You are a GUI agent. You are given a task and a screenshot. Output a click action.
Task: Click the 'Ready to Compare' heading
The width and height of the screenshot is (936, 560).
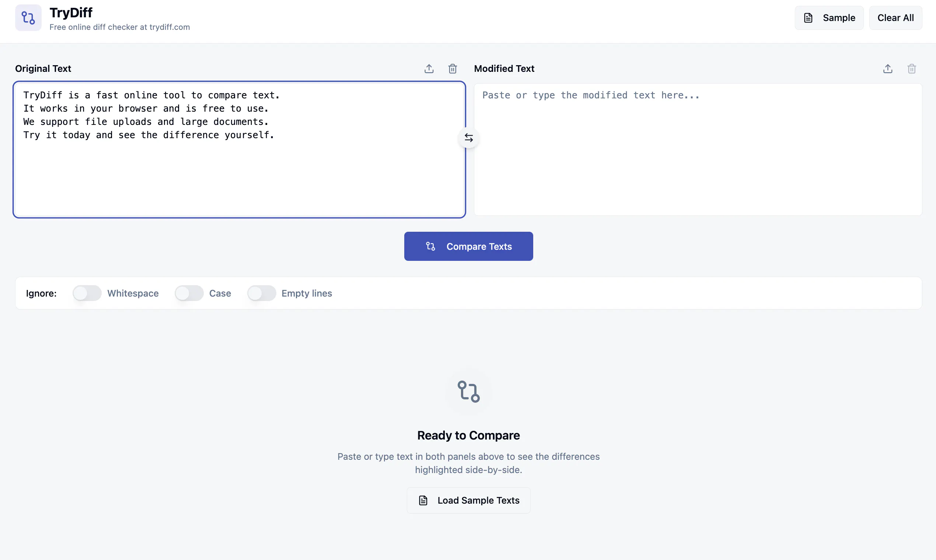468,435
